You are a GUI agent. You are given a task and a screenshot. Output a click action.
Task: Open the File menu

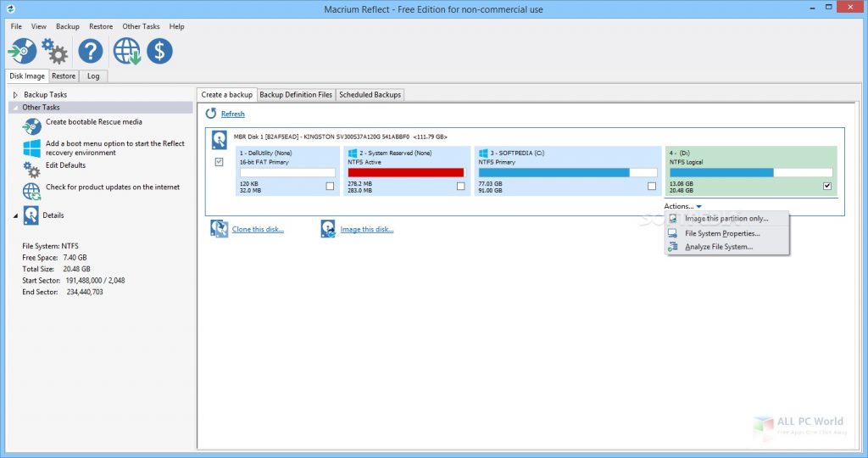(16, 26)
